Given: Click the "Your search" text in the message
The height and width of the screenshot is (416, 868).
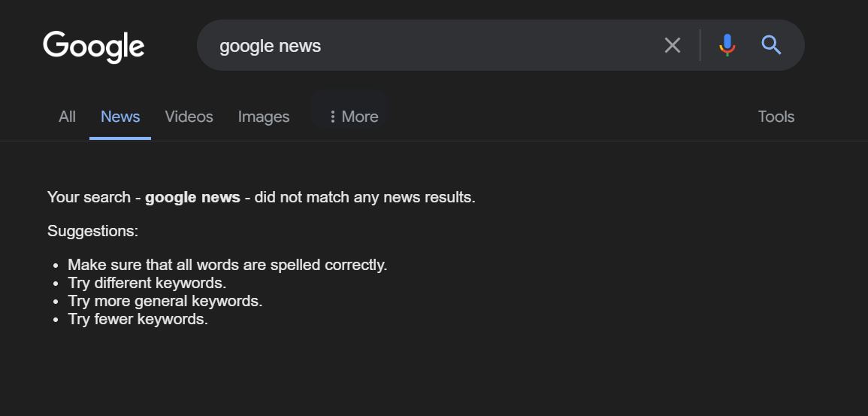Looking at the screenshot, I should click(89, 197).
